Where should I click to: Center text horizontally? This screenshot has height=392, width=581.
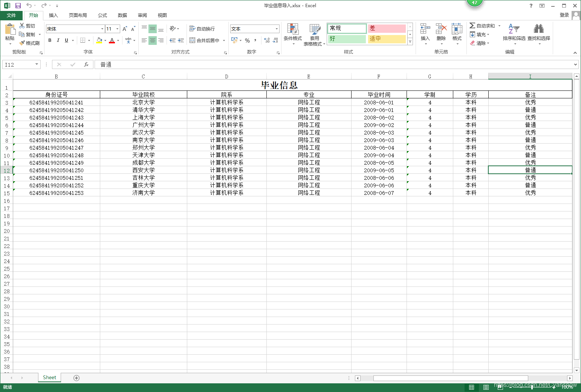pyautogui.click(x=153, y=40)
